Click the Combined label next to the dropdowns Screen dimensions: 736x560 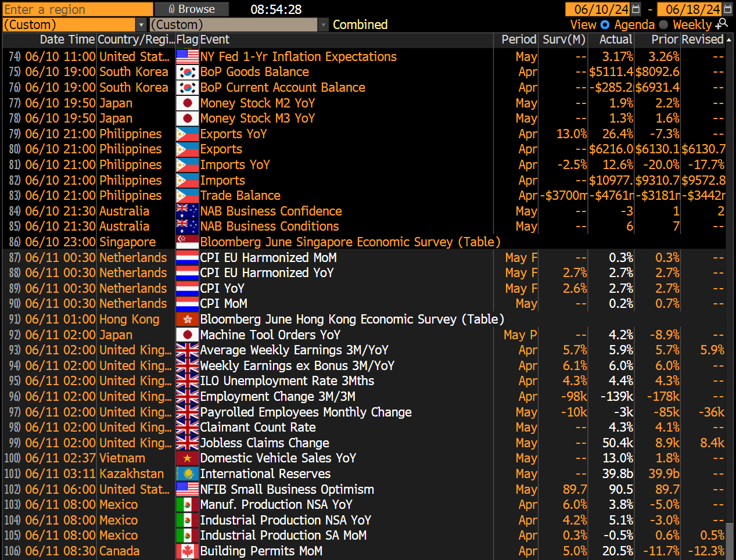point(360,24)
